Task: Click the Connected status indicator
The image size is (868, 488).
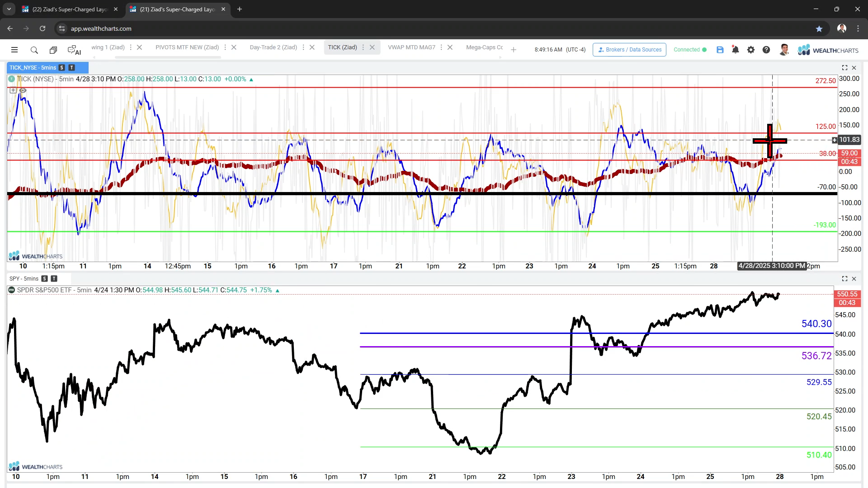Action: coord(690,50)
